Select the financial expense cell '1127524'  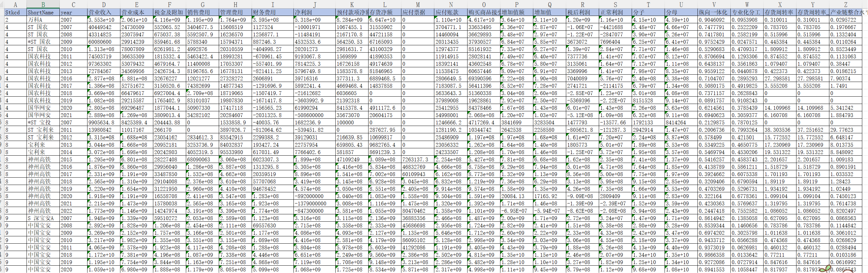[273, 27]
